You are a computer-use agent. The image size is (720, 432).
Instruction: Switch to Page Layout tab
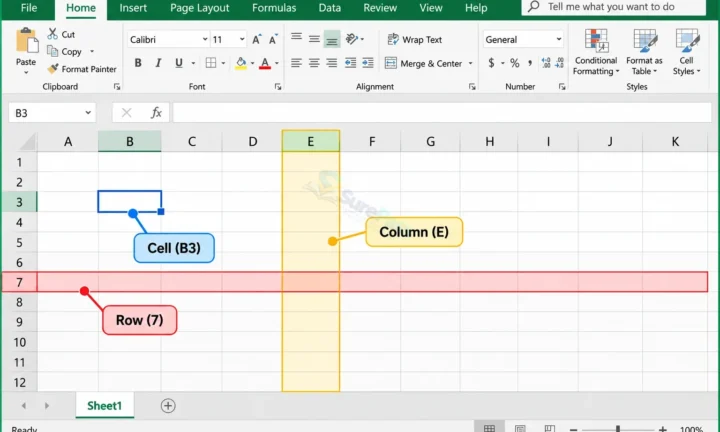pos(200,8)
